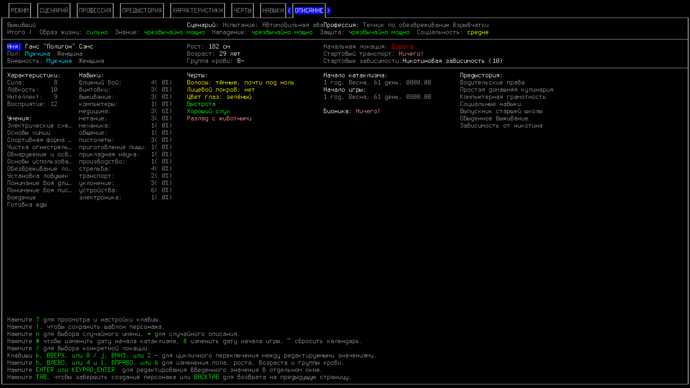Switch to the ЧЕРТЫ tab
Screen dimensions: 690x388
(x=242, y=11)
